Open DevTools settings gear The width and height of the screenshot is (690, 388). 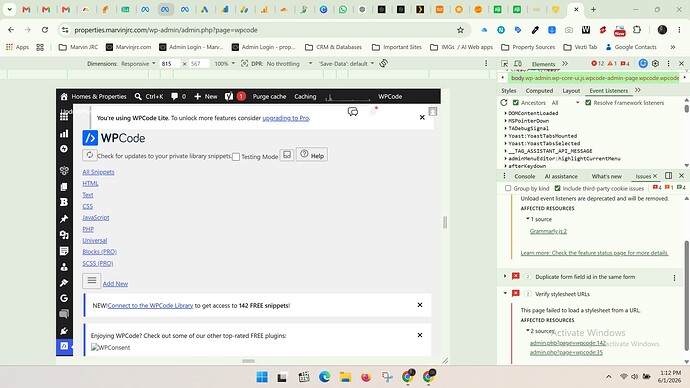tap(655, 63)
